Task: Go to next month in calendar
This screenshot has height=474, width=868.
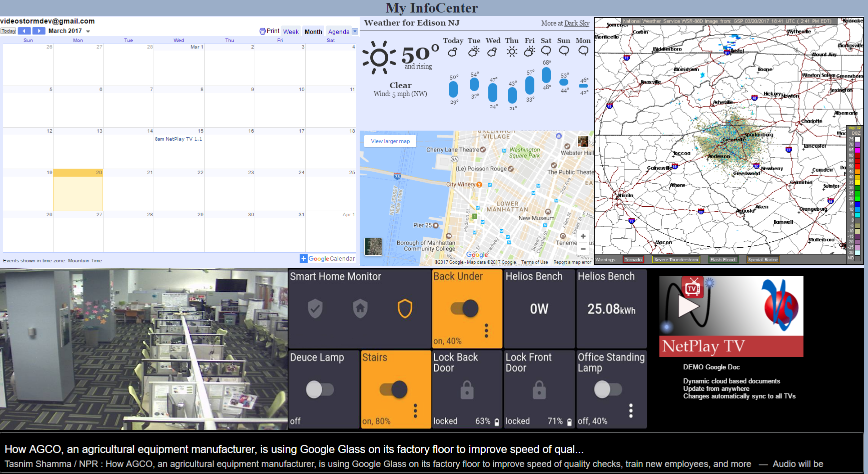Action: pyautogui.click(x=39, y=31)
